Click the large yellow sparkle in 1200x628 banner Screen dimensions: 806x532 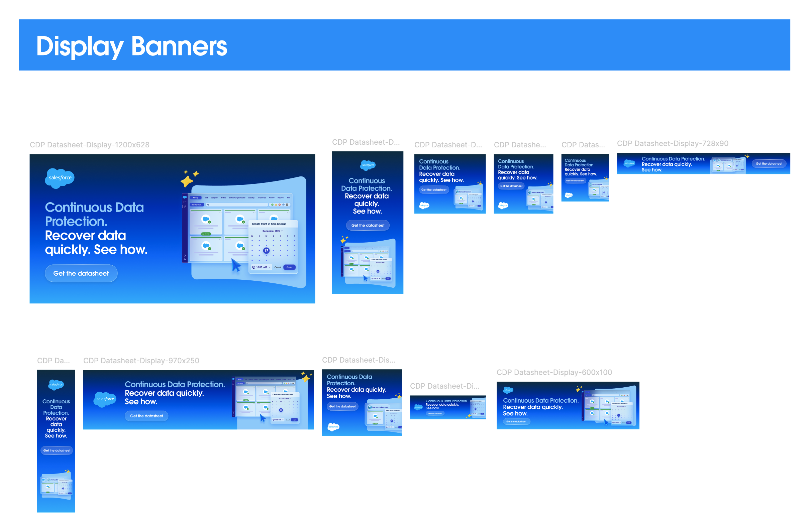click(x=186, y=181)
